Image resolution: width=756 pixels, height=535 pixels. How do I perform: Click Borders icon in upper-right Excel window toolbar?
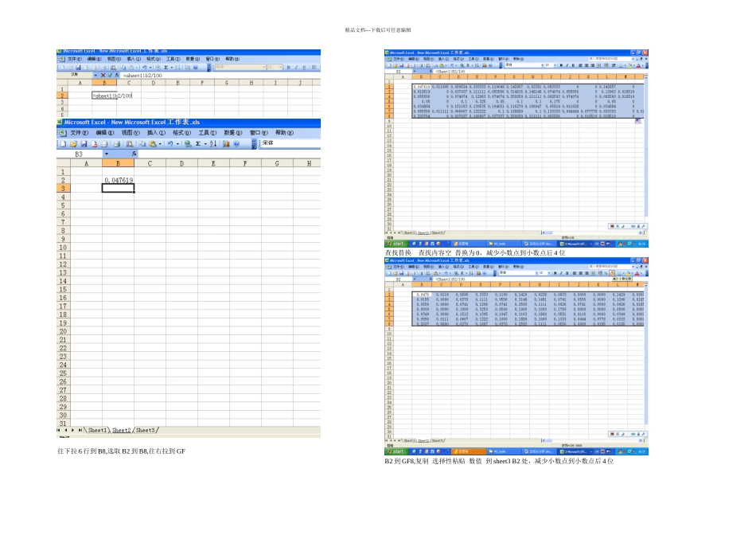coord(621,65)
